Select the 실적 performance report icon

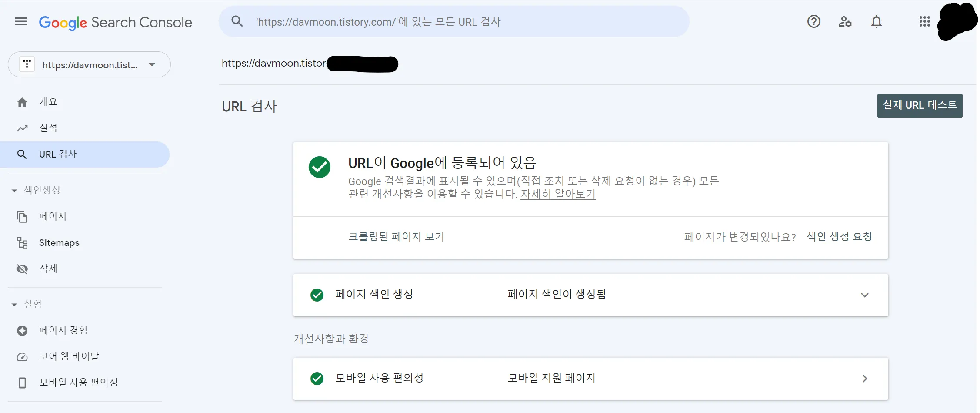coord(22,128)
